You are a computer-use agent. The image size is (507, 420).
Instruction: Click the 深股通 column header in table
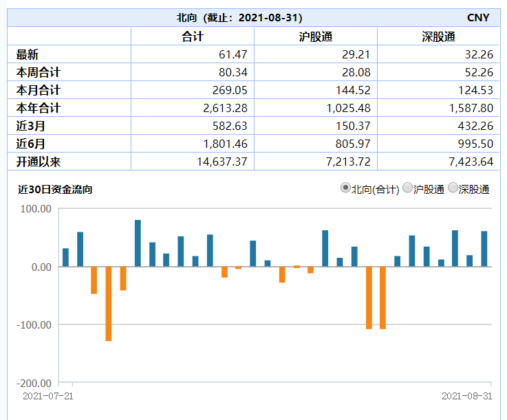[x=438, y=36]
